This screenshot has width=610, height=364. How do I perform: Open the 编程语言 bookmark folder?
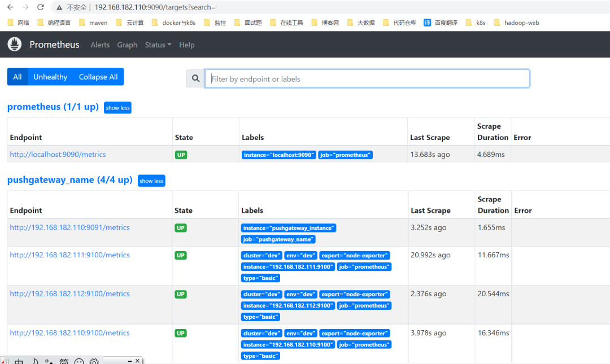tap(54, 23)
